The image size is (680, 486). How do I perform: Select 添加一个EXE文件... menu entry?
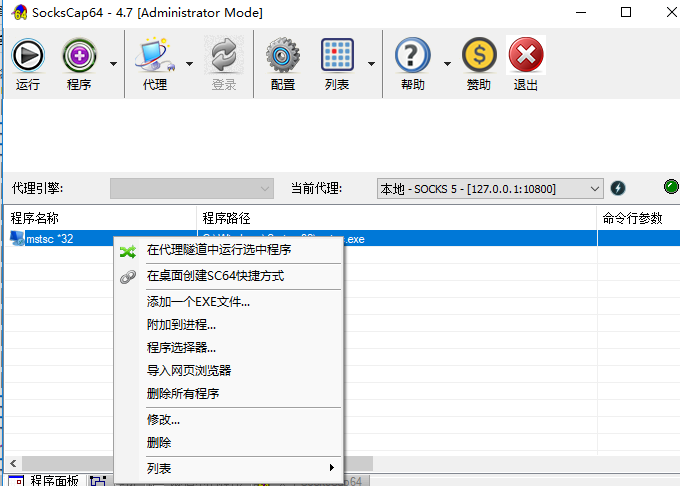click(x=198, y=301)
